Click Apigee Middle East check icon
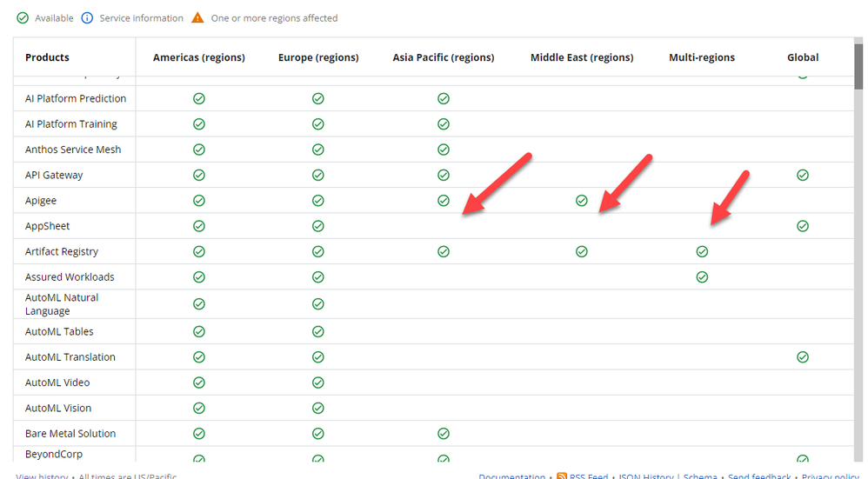The width and height of the screenshot is (868, 479). click(581, 200)
